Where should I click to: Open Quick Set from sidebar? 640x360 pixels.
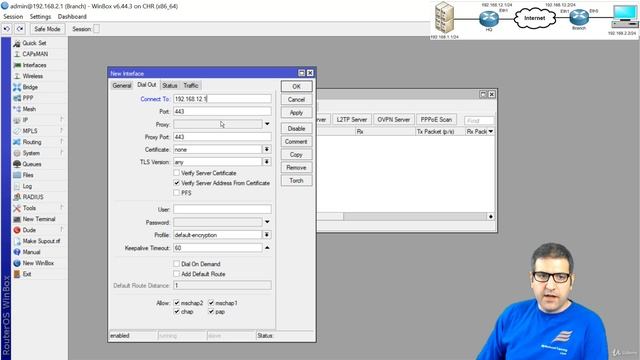[34, 43]
